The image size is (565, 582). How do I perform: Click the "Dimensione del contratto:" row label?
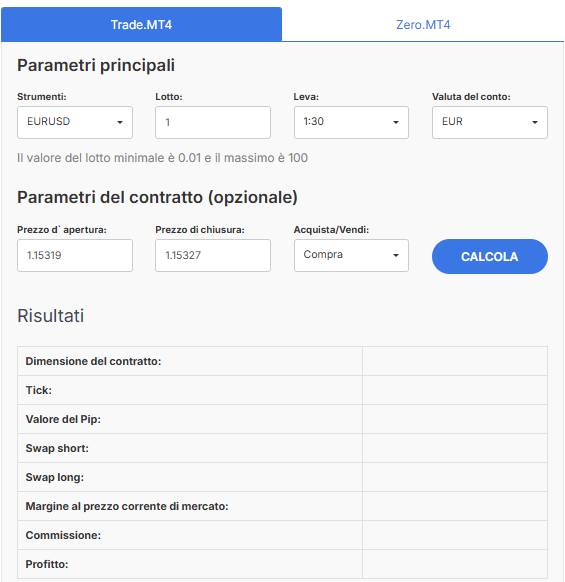click(x=93, y=361)
